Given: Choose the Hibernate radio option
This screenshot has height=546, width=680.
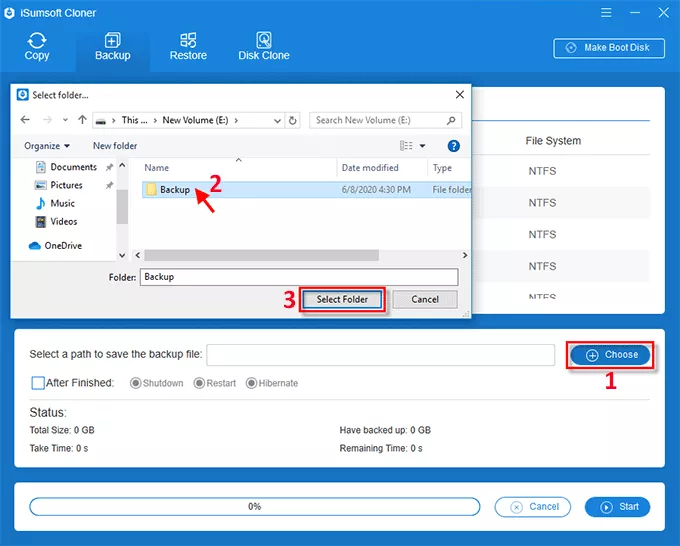Looking at the screenshot, I should point(251,383).
